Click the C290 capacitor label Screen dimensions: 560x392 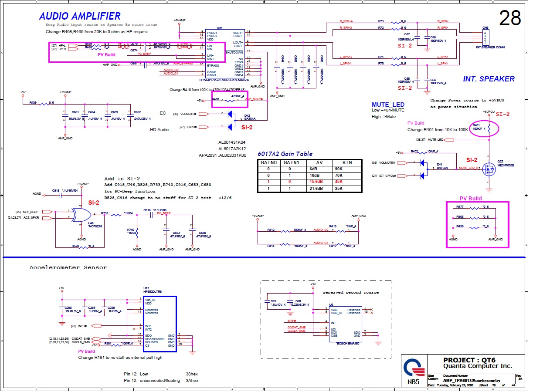(68, 308)
